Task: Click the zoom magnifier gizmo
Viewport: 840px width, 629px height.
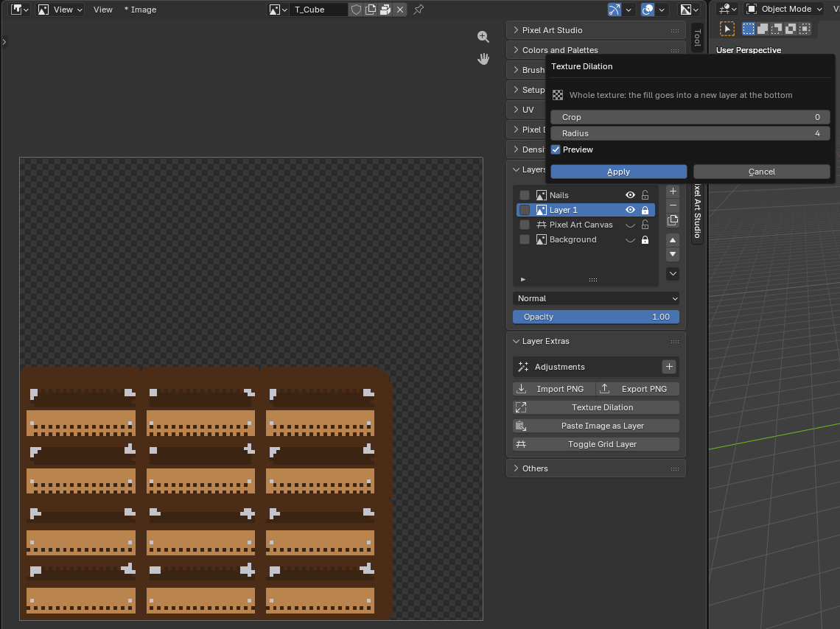Action: pyautogui.click(x=483, y=36)
